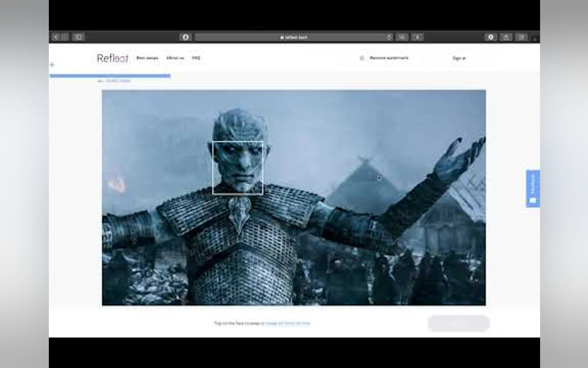Click the Reflect logo
This screenshot has height=368, width=588.
tap(113, 58)
